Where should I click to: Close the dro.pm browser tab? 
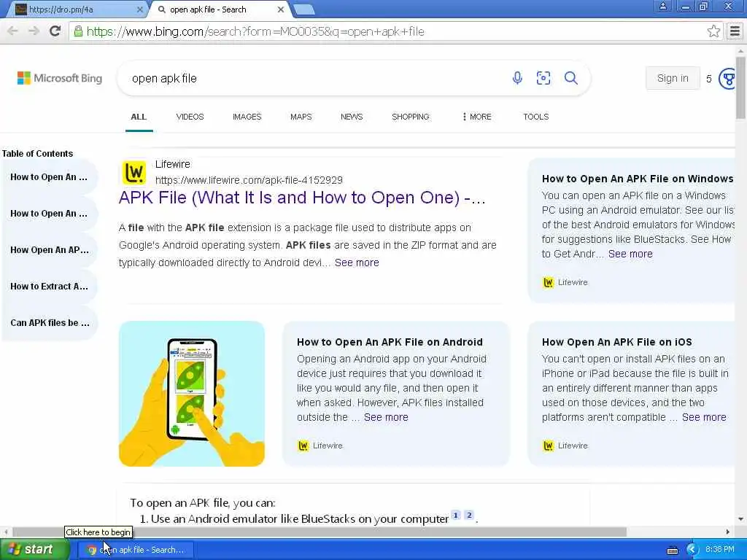[x=140, y=9]
